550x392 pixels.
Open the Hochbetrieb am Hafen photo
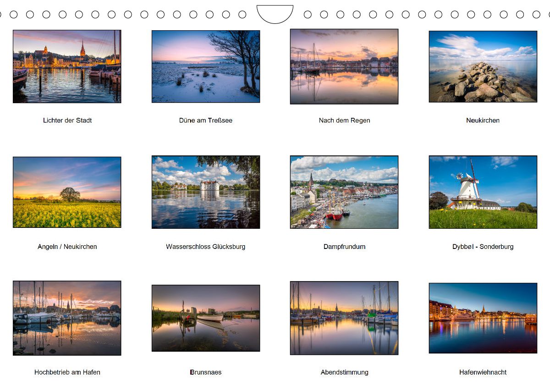pyautogui.click(x=67, y=318)
